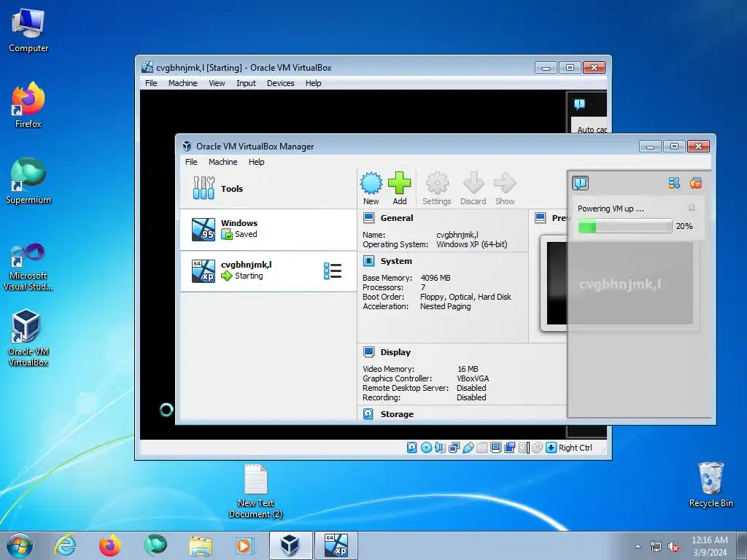Image resolution: width=747 pixels, height=560 pixels.
Task: Click the Storage section header
Action: 397,414
